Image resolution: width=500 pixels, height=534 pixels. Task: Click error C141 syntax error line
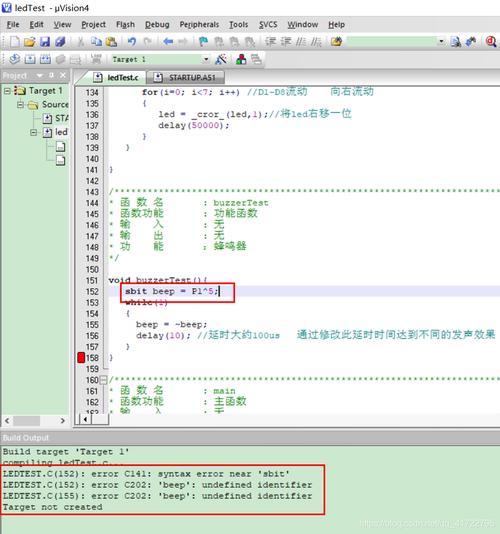pyautogui.click(x=146, y=474)
